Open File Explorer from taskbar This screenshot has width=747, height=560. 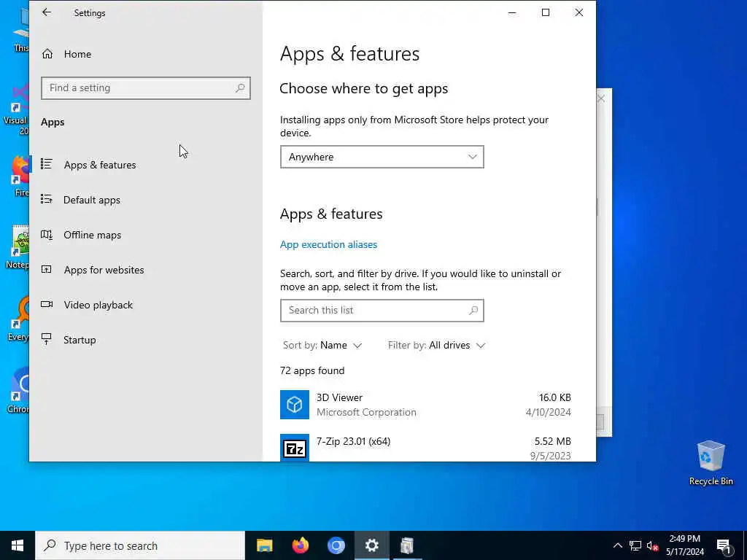[x=264, y=545]
